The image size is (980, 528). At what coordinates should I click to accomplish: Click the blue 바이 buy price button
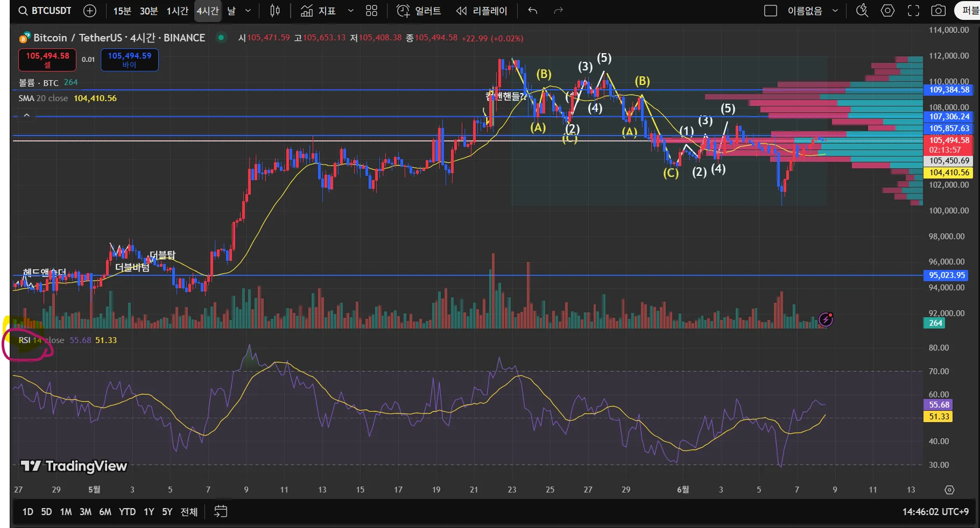(129, 60)
